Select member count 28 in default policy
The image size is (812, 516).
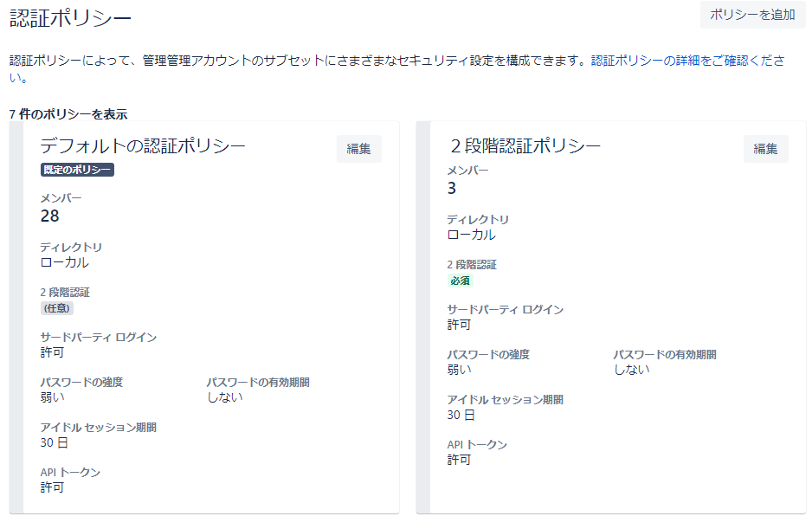(x=49, y=216)
